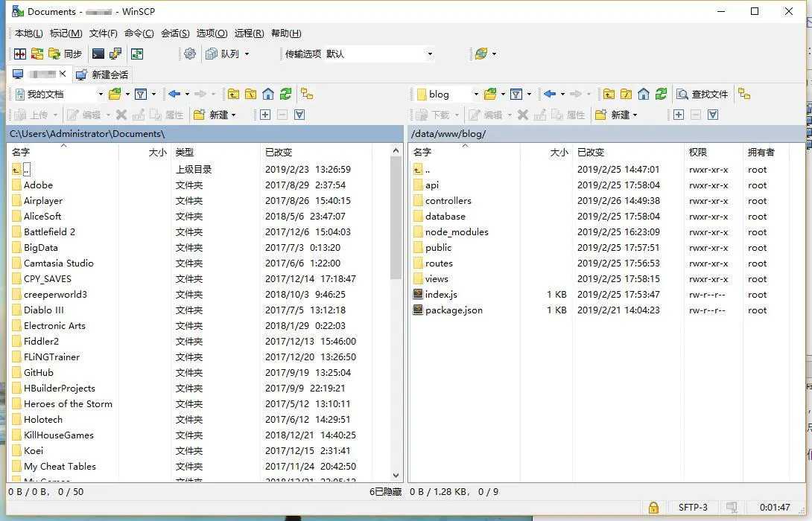Open the 远程(R) menu
The image size is (812, 521).
(249, 33)
